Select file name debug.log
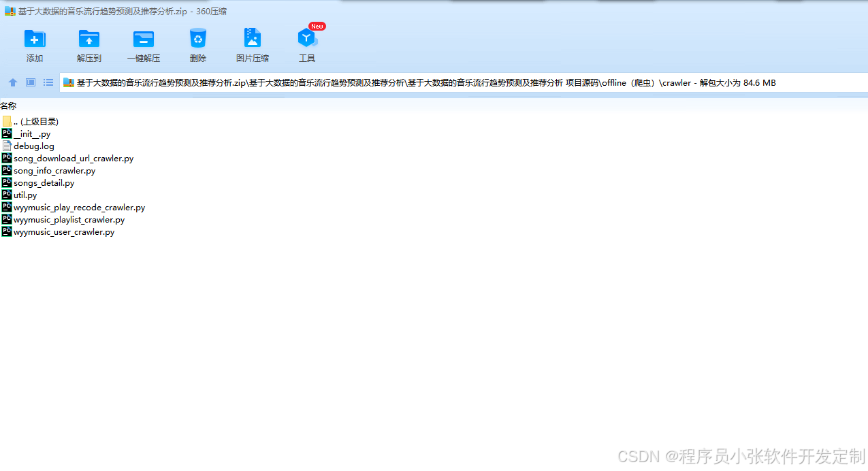 coord(34,146)
